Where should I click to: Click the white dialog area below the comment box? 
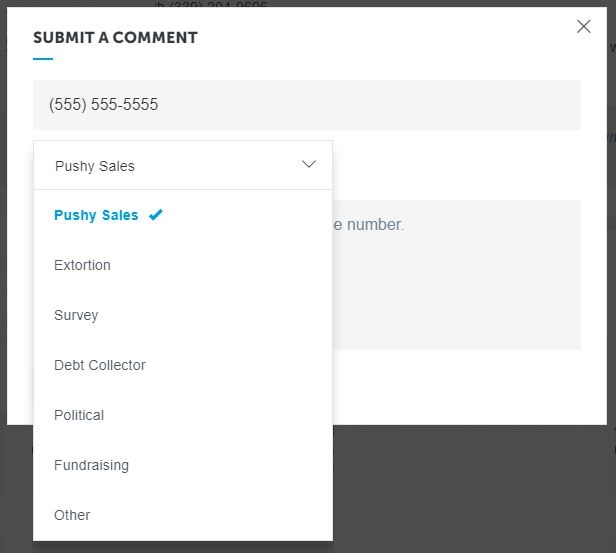[x=456, y=386]
